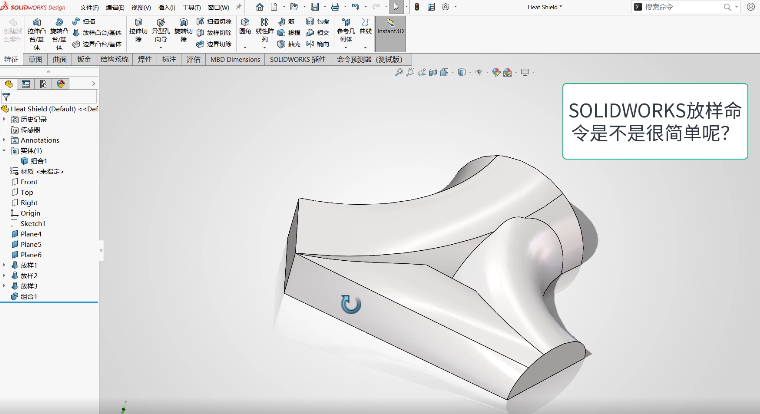Save the part using the floppy disk icon
This screenshot has width=760, height=414.
(x=315, y=7)
